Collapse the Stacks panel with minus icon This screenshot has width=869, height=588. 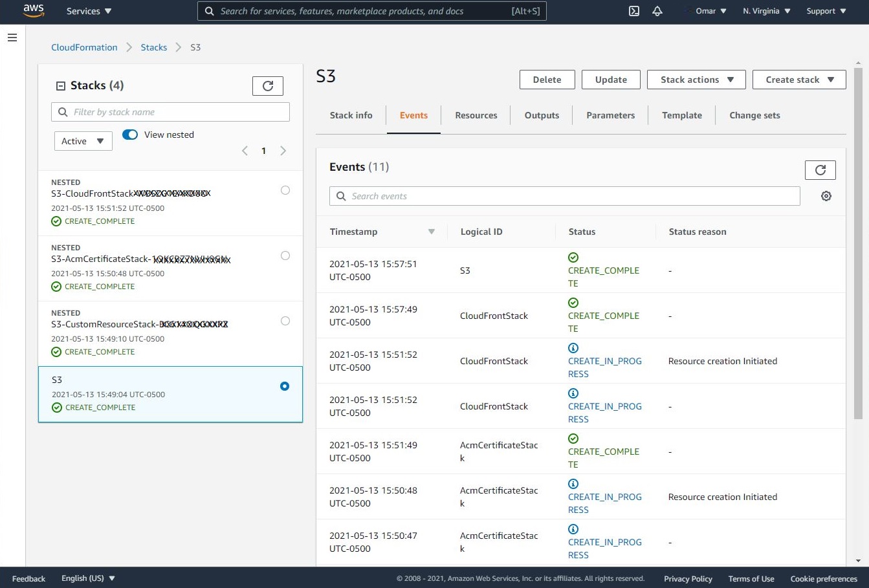coord(61,86)
